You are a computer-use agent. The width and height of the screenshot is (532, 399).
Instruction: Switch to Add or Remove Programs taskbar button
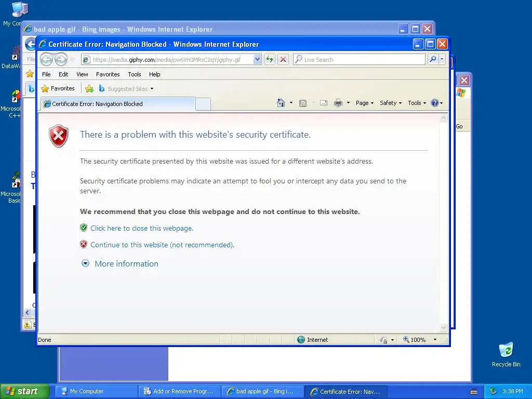click(180, 391)
